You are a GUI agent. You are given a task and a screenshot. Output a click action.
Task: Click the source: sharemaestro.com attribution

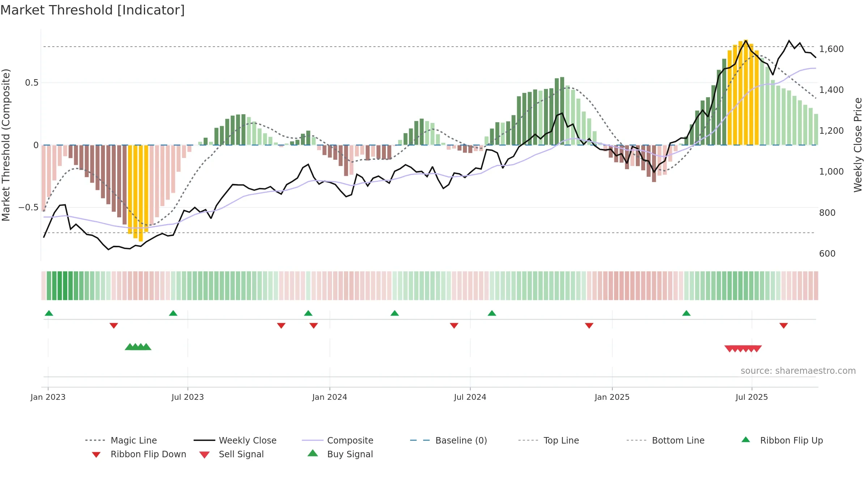(x=798, y=371)
